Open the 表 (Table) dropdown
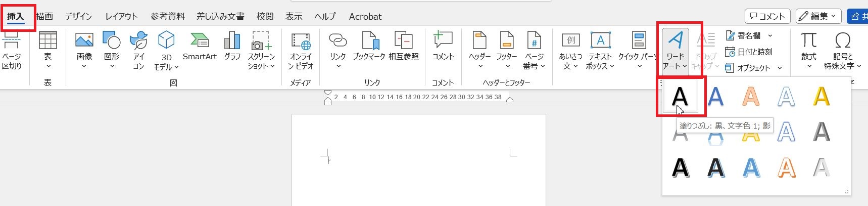The height and width of the screenshot is (206, 868). [47, 66]
